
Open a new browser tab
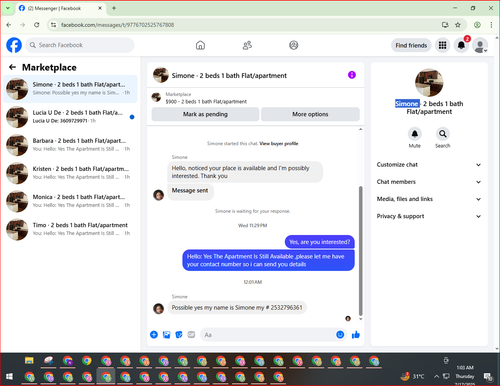click(114, 8)
